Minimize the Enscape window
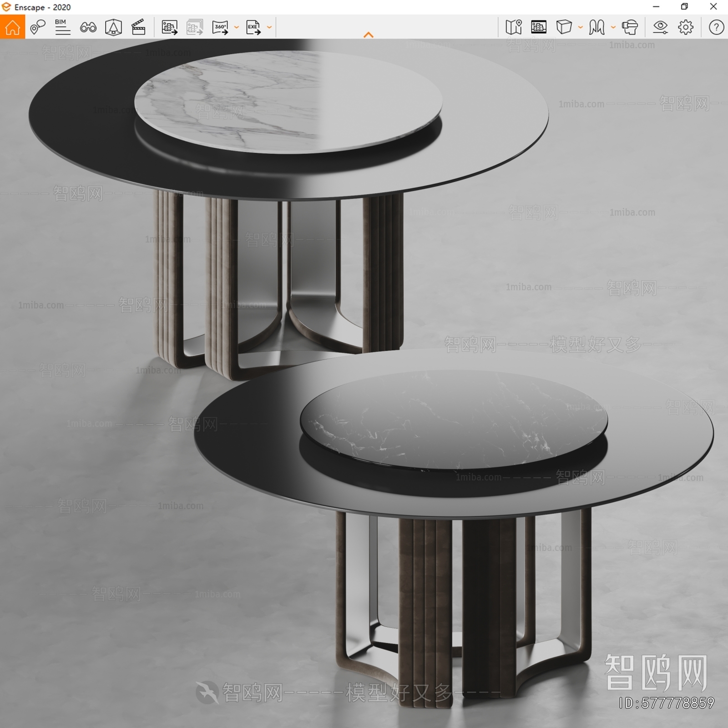This screenshot has height=728, width=728. pos(656,6)
